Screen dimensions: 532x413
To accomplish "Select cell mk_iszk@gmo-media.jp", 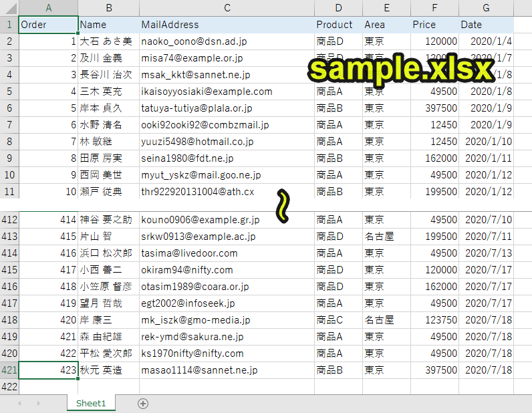I will 227,320.
